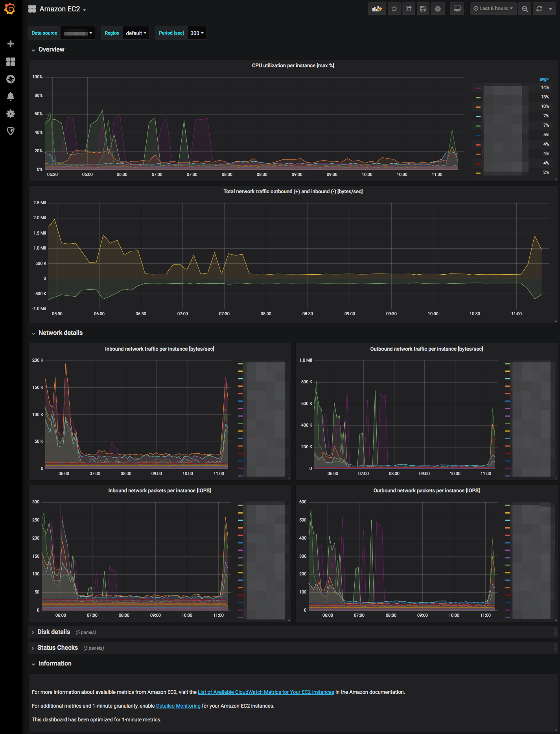Open the Detailed Monitoring link
This screenshot has height=734, width=560.
pos(178,706)
